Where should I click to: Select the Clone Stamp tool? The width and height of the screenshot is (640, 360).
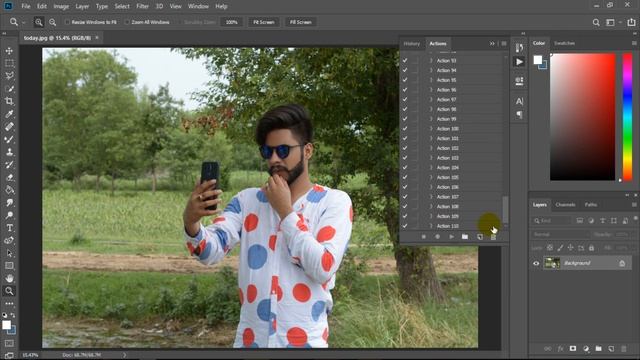pos(9,152)
